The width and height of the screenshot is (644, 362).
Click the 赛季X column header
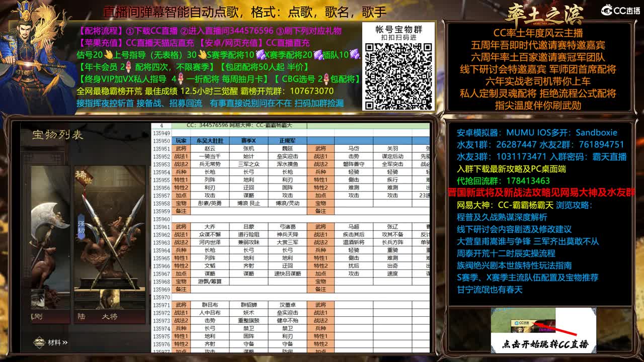(x=249, y=141)
